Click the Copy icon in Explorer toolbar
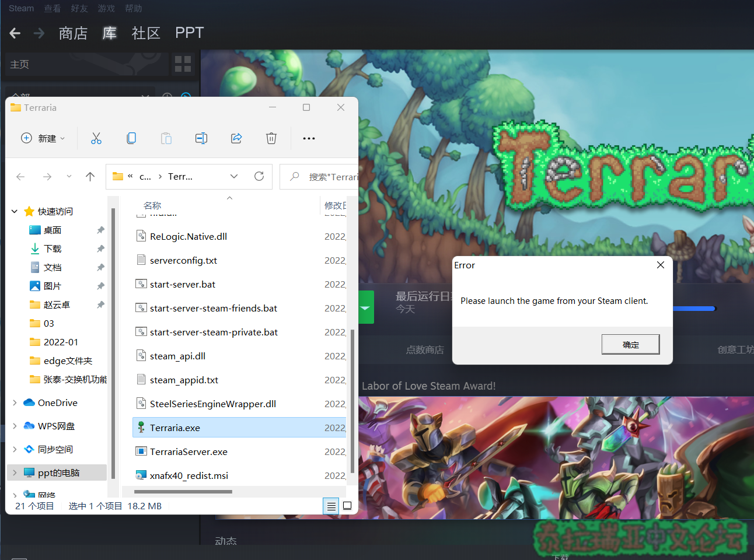 131,138
